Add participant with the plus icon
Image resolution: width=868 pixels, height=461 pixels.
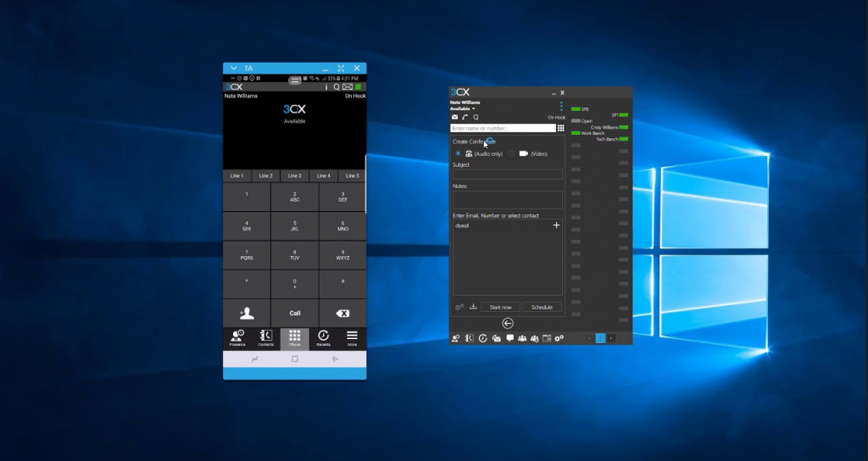click(x=556, y=225)
